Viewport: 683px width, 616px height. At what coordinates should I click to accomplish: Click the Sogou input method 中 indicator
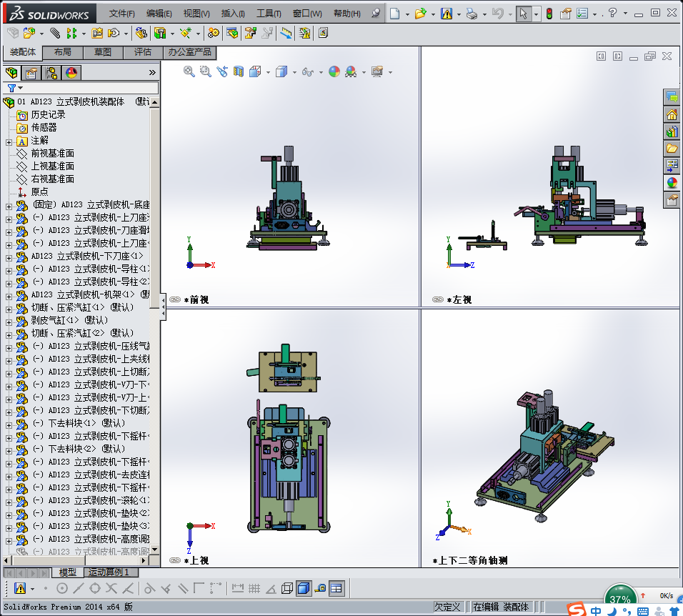tap(595, 610)
